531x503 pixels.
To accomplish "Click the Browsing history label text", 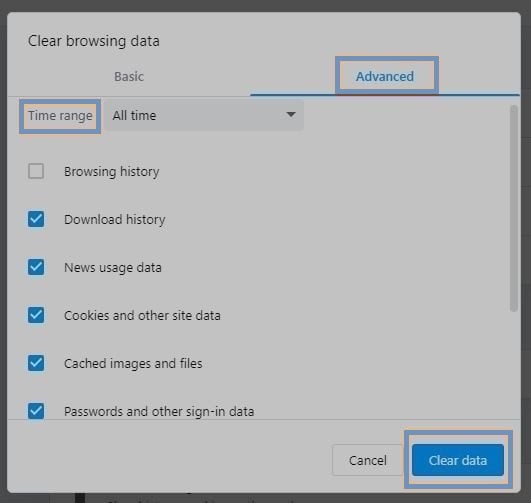I will point(112,171).
